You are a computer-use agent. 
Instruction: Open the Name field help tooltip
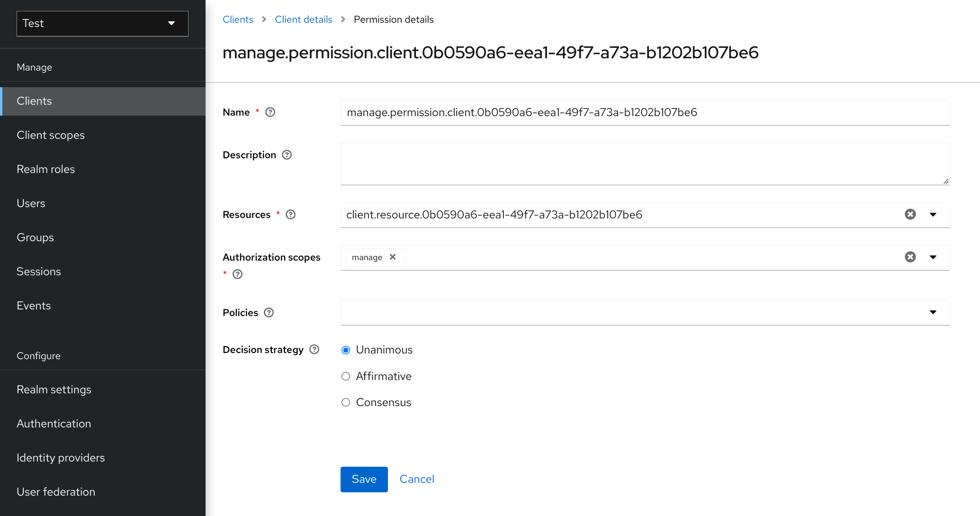(270, 112)
